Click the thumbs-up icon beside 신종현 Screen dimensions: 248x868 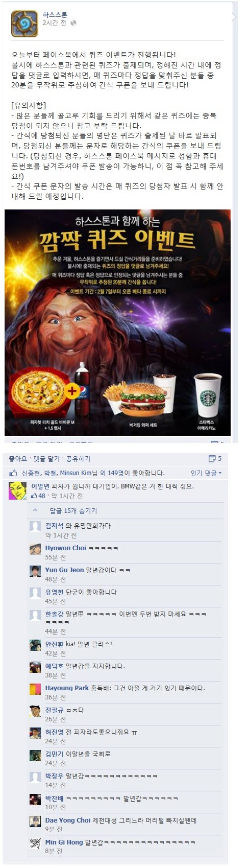click(x=13, y=473)
